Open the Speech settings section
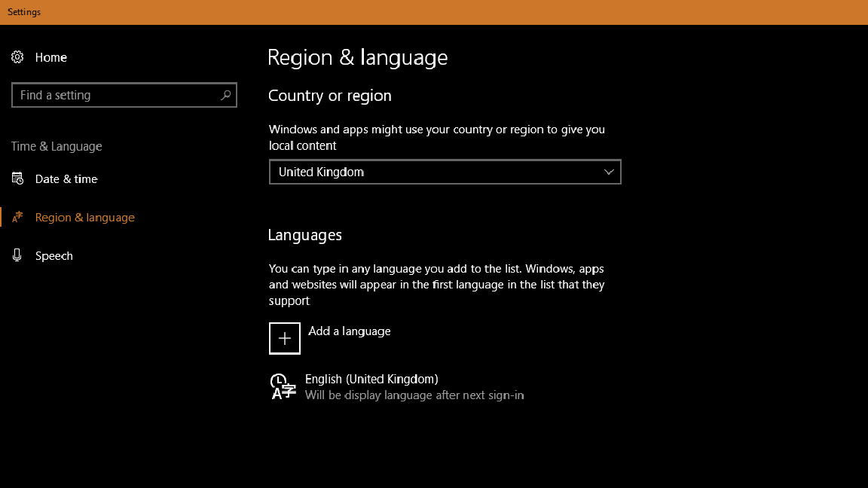Image resolution: width=868 pixels, height=488 pixels. (53, 255)
